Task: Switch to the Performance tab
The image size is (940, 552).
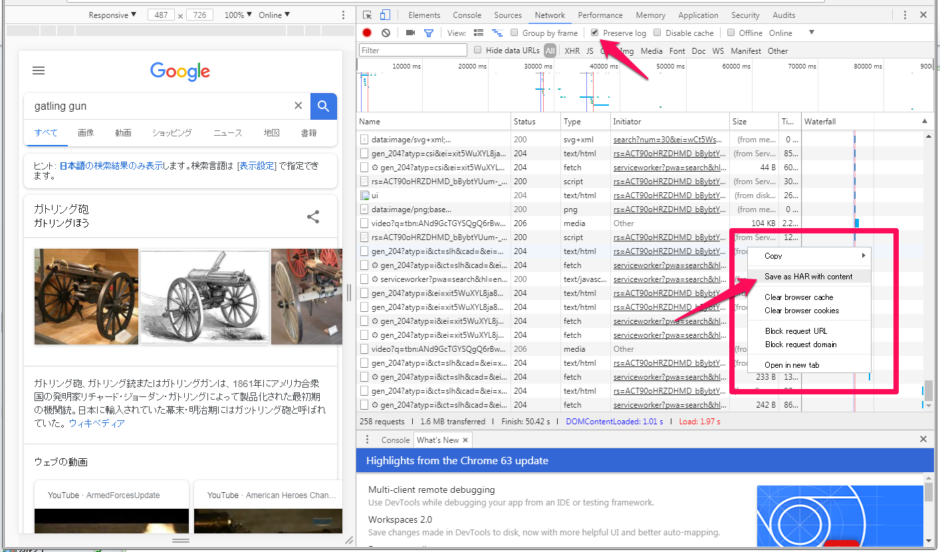Action: (599, 15)
